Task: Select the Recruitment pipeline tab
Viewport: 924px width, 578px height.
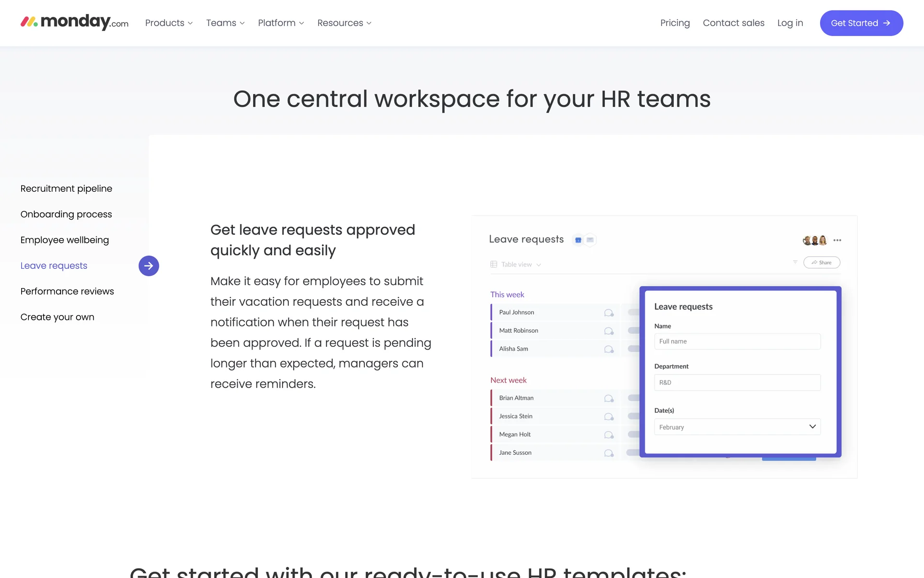Action: coord(66,189)
